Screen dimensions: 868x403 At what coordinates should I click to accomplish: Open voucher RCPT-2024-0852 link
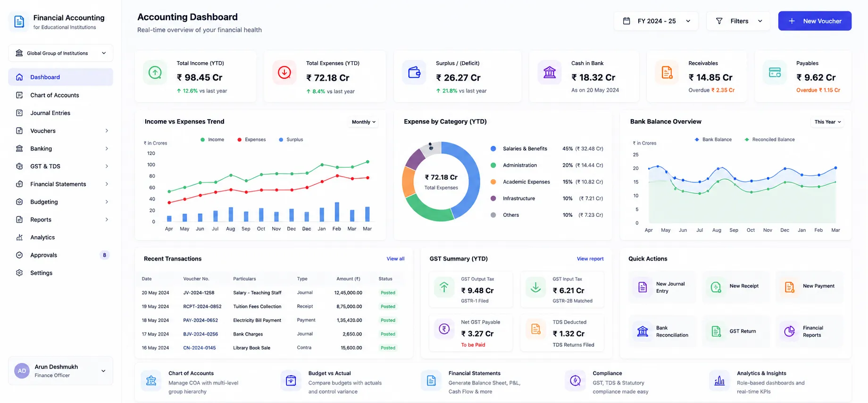pos(202,306)
